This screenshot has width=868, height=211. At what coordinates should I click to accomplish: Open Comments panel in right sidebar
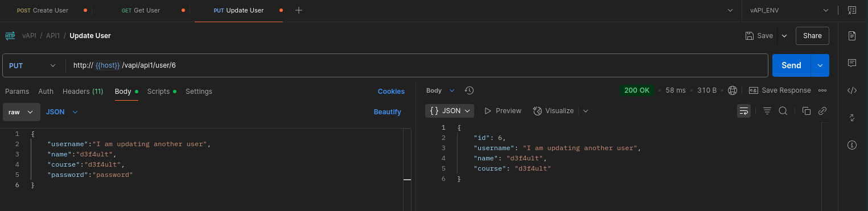(852, 63)
